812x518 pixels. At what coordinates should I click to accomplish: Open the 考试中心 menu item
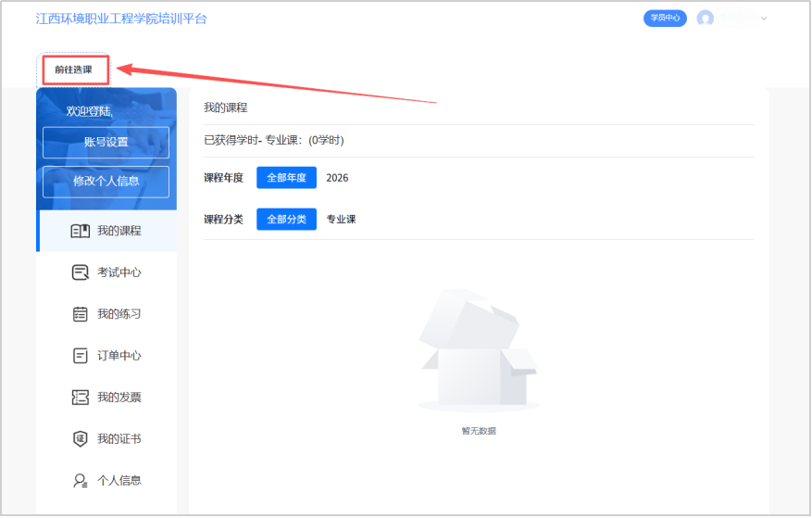pos(106,272)
